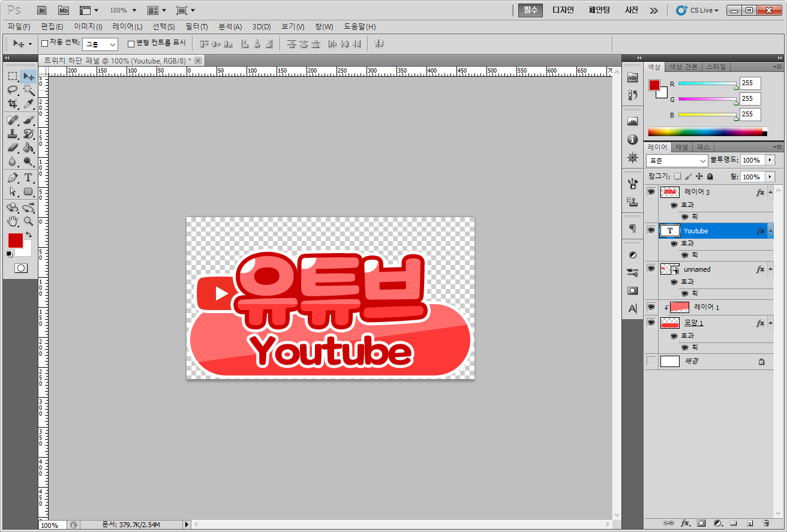The width and height of the screenshot is (787, 532).
Task: Select the Rectangular Marquee tool
Action: point(13,76)
